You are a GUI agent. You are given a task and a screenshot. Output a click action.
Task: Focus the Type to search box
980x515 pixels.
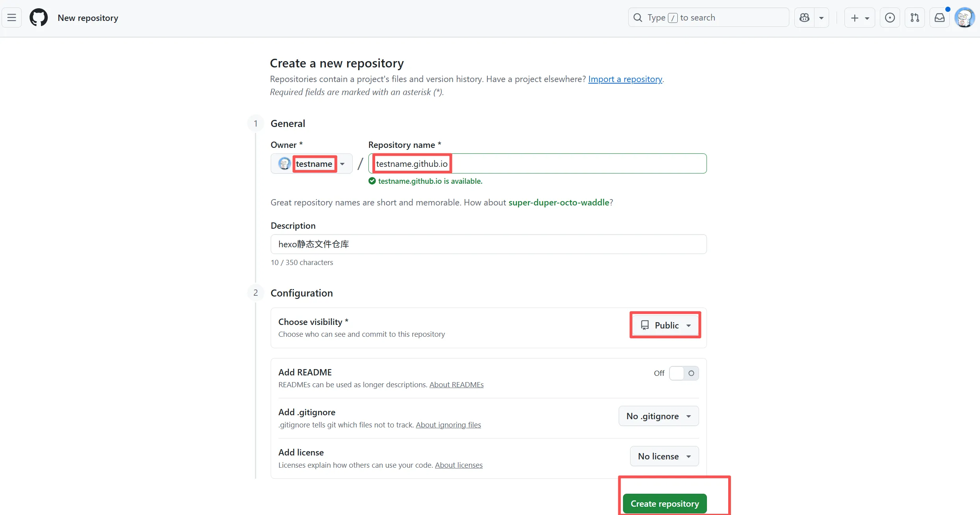point(709,18)
